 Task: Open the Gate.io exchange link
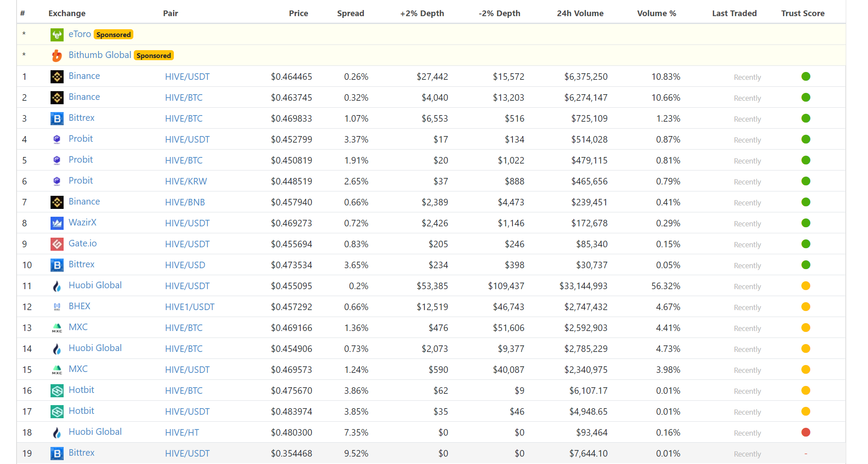pos(83,243)
